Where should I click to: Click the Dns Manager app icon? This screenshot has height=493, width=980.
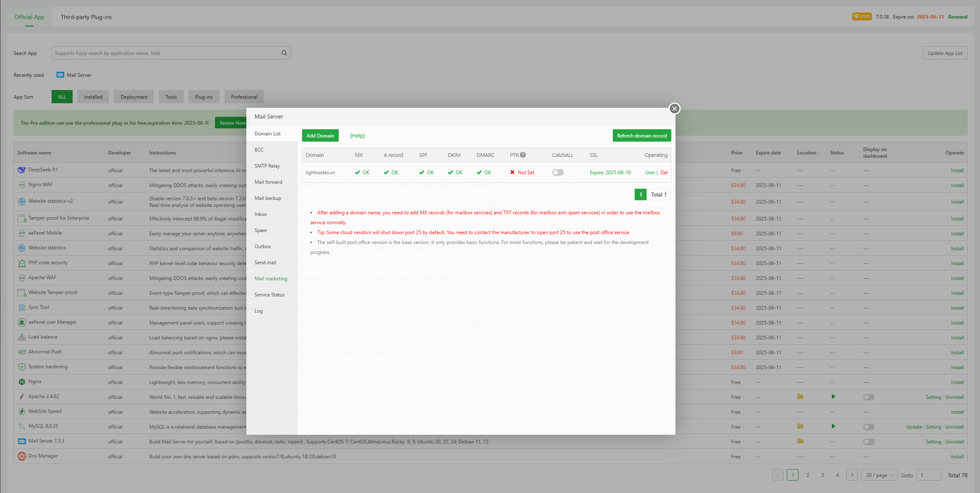(21, 456)
